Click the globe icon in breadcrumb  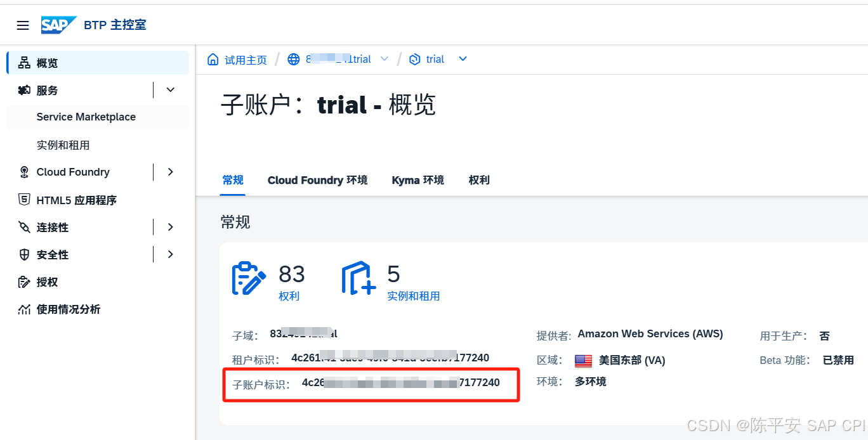pos(293,59)
